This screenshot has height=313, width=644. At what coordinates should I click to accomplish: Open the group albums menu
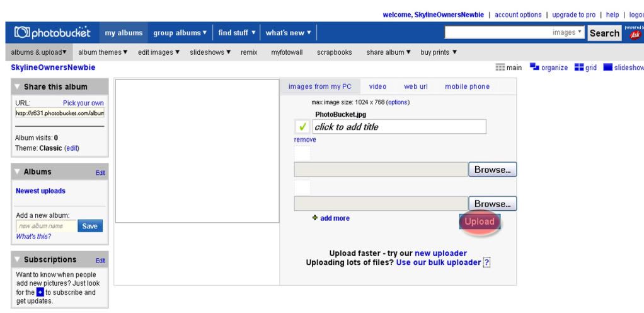click(x=180, y=33)
